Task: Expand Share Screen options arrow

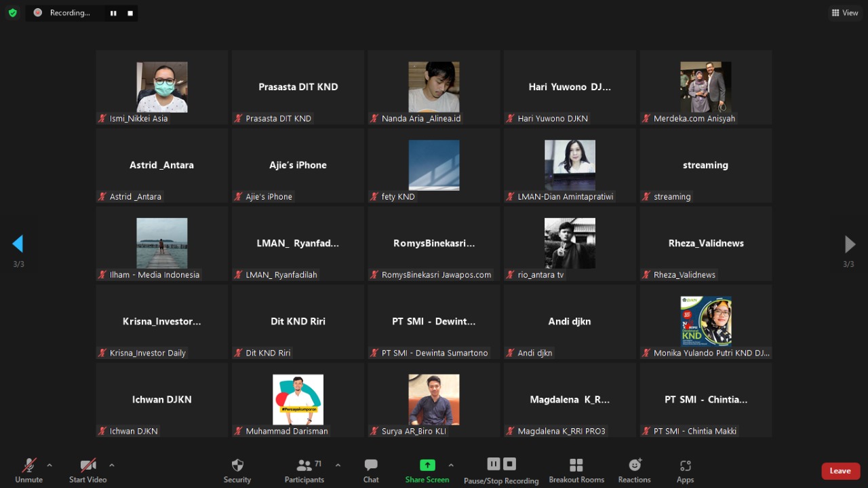Action: point(451,465)
